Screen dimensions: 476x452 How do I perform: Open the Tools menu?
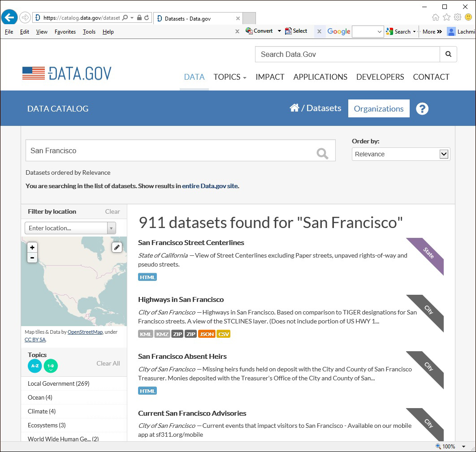[89, 32]
